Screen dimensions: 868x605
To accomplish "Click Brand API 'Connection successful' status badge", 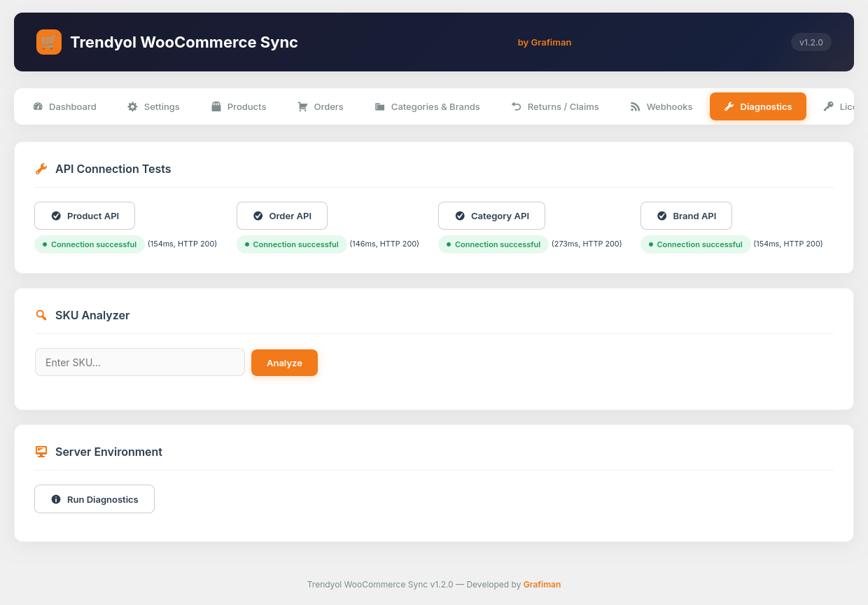I will tap(696, 244).
